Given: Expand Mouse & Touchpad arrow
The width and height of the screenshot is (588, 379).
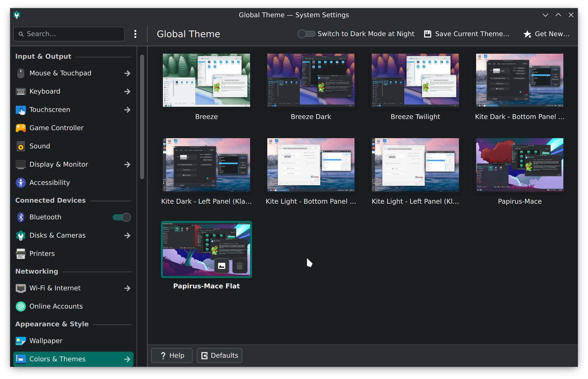Looking at the screenshot, I should click(x=127, y=73).
